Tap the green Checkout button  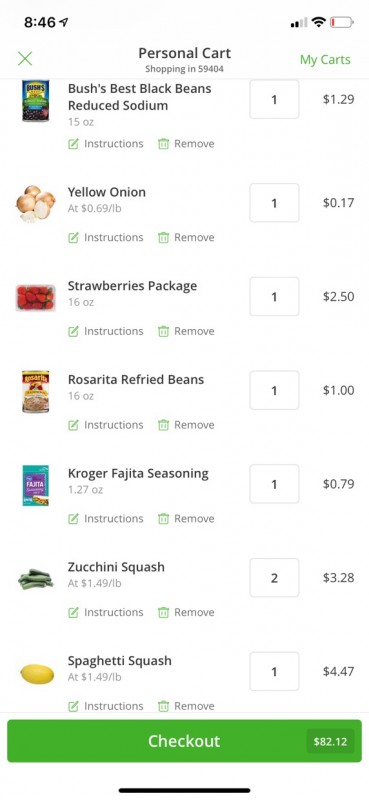click(x=184, y=741)
